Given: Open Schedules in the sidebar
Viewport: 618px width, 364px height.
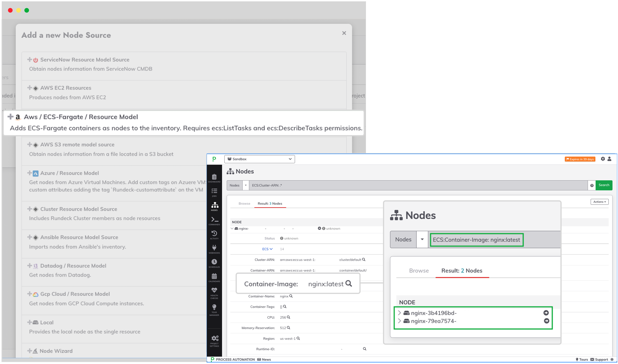Looking at the screenshot, I should tap(214, 263).
